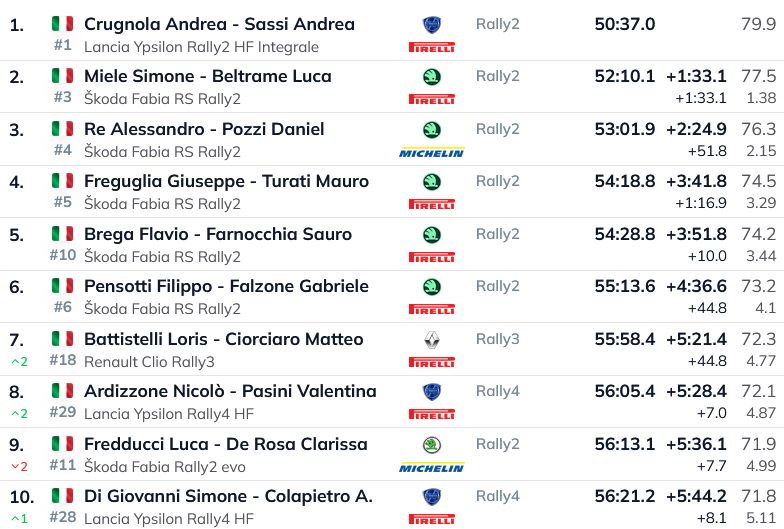This screenshot has height=529, width=784.
Task: Click the Michelin tyre logo for Re Alessandro
Action: click(x=431, y=153)
